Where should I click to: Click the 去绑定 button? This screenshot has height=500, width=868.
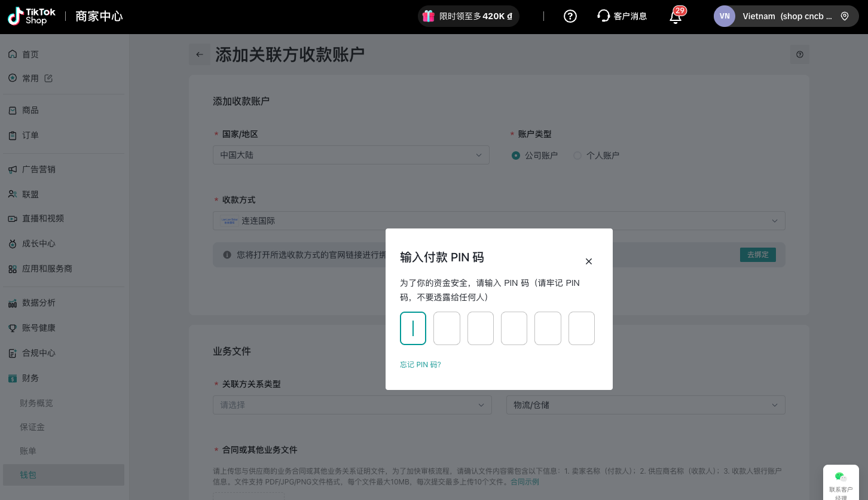(x=757, y=255)
